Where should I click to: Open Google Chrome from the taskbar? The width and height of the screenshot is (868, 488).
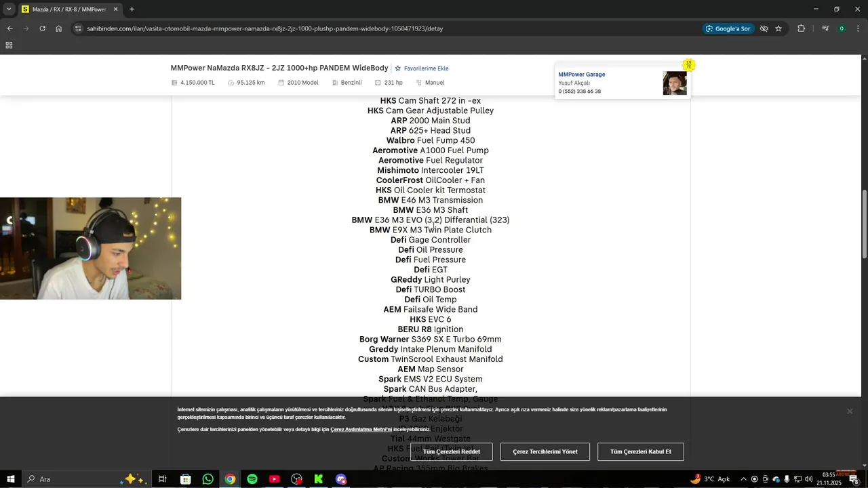[x=230, y=479]
